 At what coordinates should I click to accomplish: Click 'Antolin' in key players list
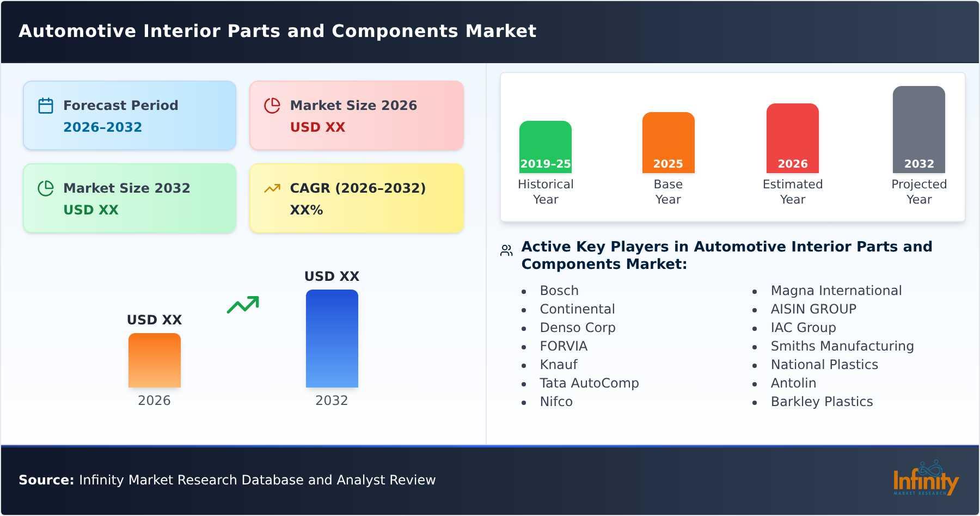pyautogui.click(x=793, y=383)
